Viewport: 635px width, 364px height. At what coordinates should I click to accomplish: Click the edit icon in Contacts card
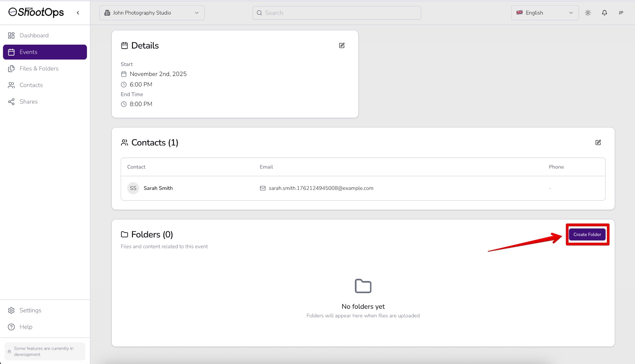click(x=598, y=142)
